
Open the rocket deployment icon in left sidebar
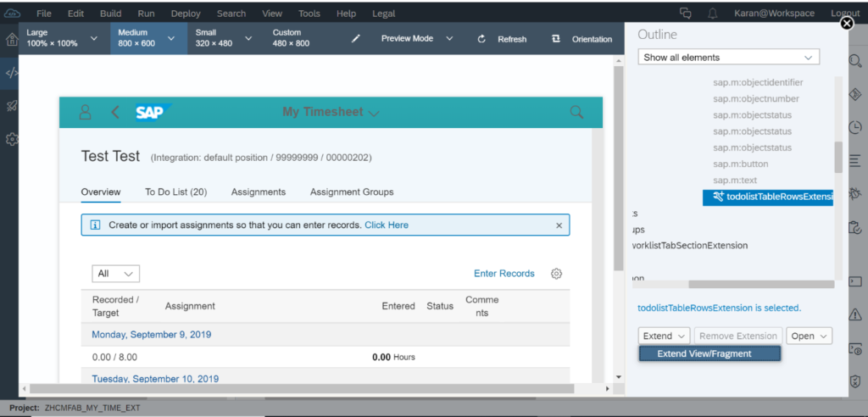[10, 106]
